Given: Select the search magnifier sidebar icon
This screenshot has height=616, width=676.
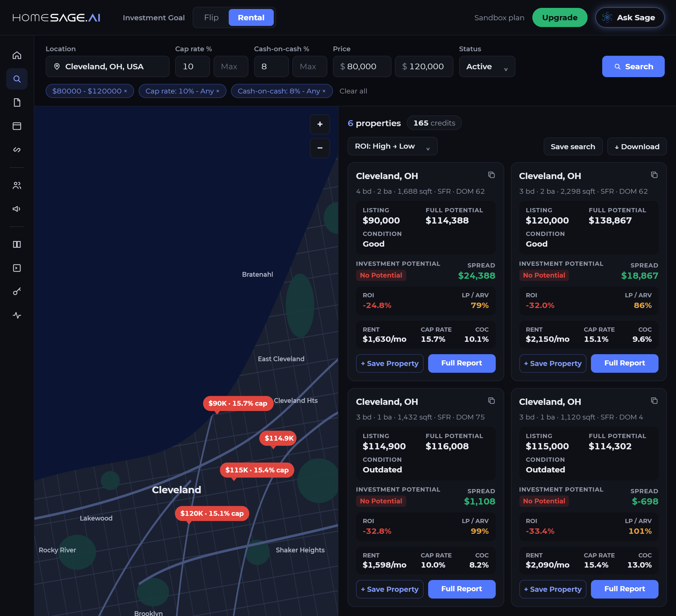Looking at the screenshot, I should 17,79.
